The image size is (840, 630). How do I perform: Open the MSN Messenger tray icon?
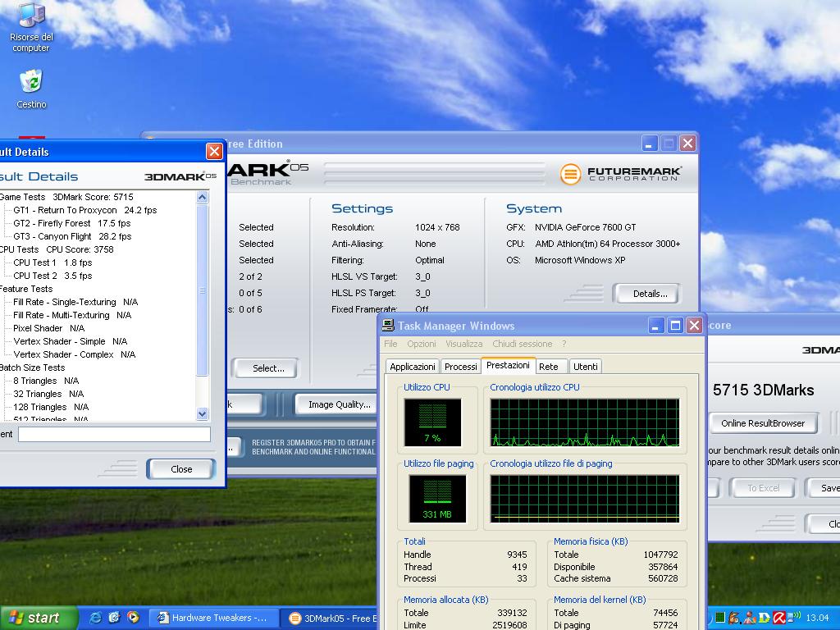click(750, 618)
